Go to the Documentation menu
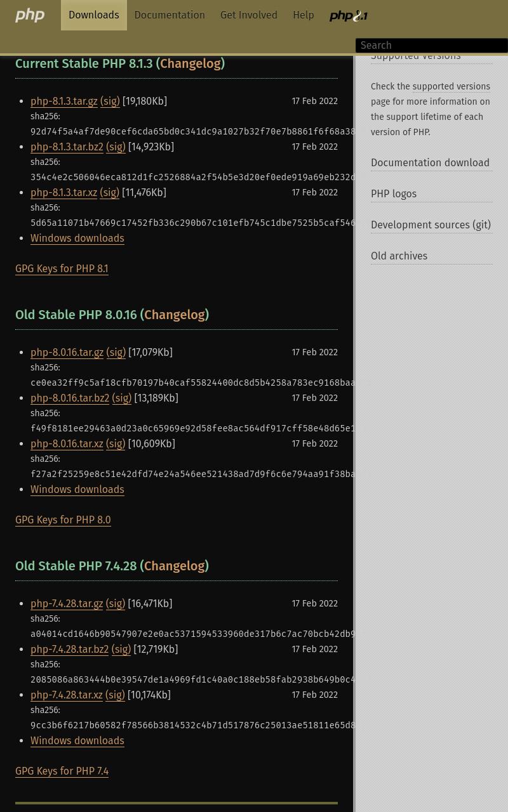 [170, 15]
